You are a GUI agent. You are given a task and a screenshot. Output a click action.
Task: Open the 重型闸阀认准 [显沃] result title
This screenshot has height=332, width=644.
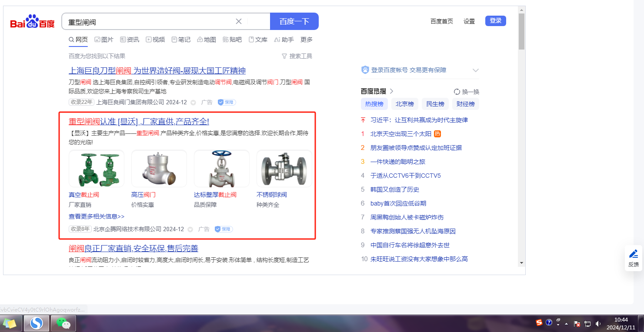point(139,122)
